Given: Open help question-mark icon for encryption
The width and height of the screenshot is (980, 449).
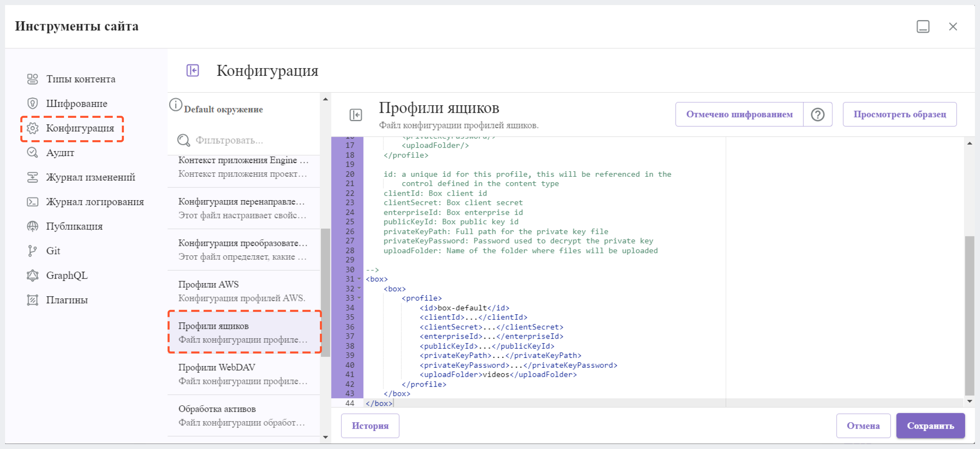Looking at the screenshot, I should pyautogui.click(x=818, y=114).
